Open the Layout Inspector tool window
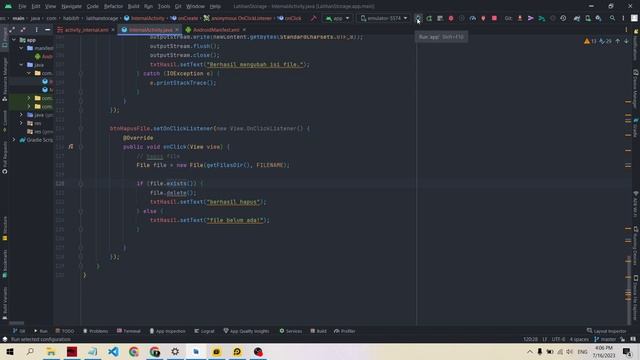This screenshot has width=640, height=360. tap(607, 331)
